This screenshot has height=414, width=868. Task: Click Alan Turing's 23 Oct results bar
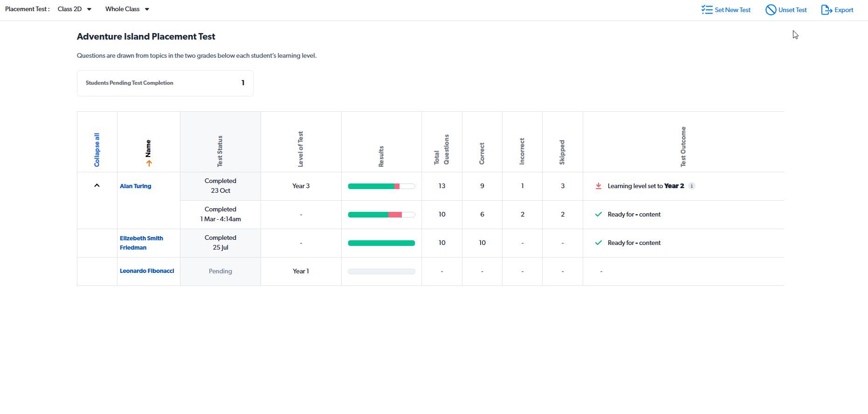pos(381,186)
